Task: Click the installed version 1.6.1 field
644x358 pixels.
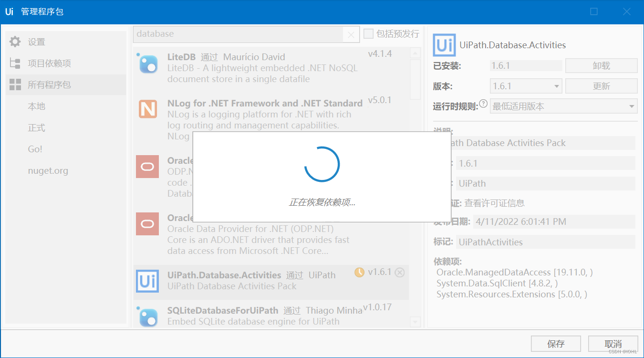Action: pyautogui.click(x=526, y=65)
